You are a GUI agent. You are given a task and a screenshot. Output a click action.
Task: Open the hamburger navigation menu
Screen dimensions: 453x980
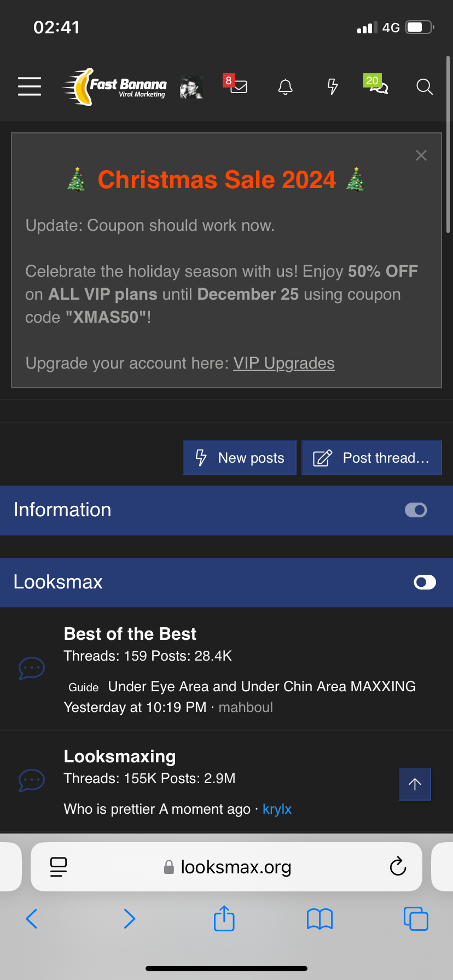(x=30, y=86)
